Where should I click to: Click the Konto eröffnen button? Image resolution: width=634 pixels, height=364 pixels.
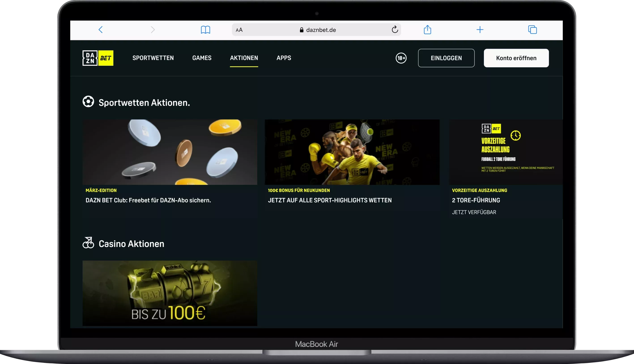(x=516, y=58)
